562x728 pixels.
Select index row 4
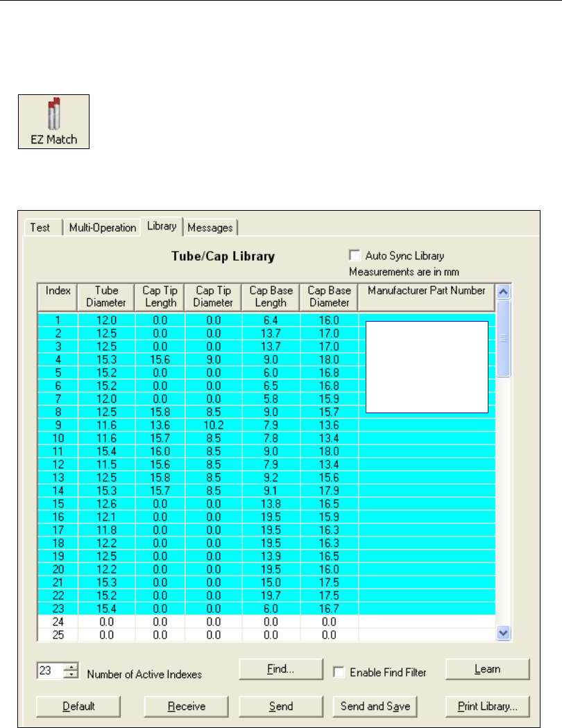click(266, 360)
